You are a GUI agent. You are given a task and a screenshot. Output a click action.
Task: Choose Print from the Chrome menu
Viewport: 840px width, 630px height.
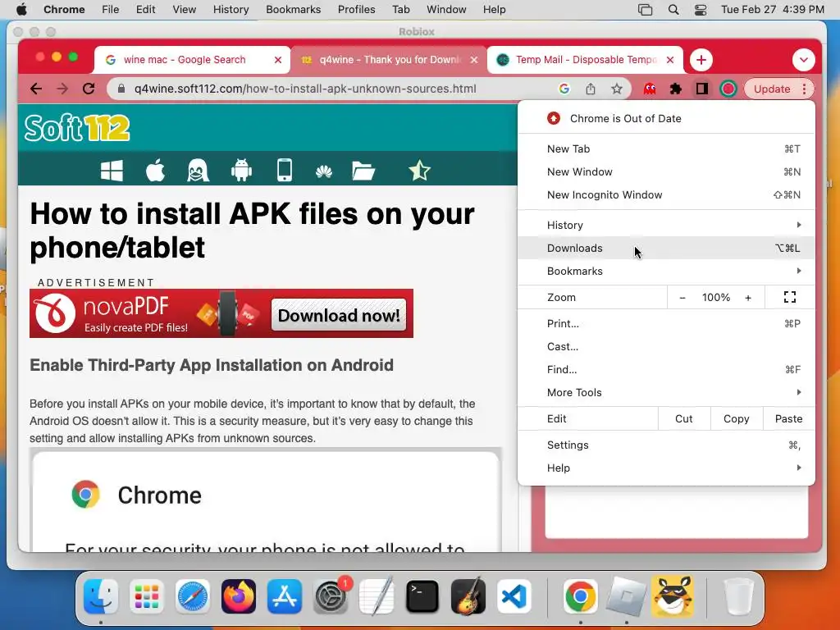pyautogui.click(x=666, y=323)
